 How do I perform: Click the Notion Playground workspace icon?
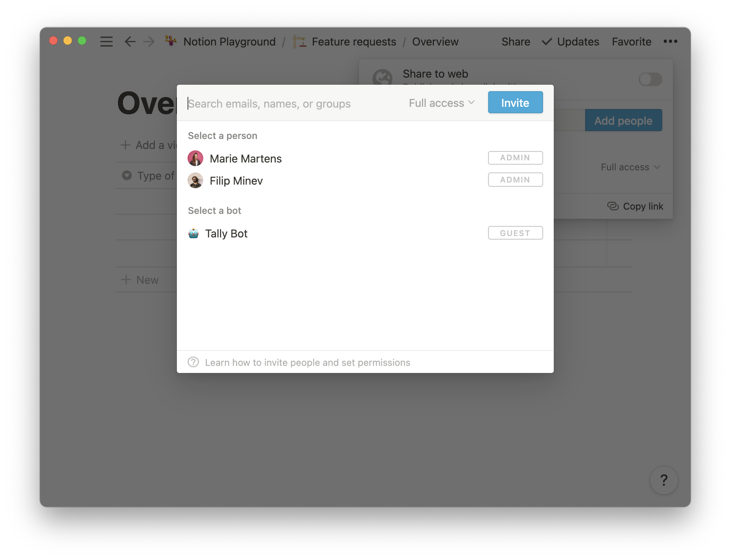[171, 41]
